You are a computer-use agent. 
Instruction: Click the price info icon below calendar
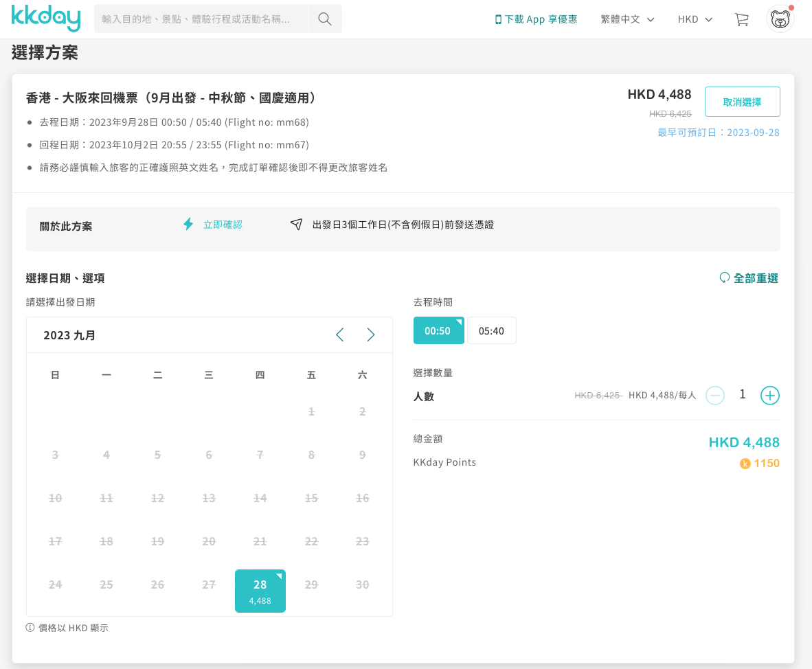pyautogui.click(x=30, y=628)
